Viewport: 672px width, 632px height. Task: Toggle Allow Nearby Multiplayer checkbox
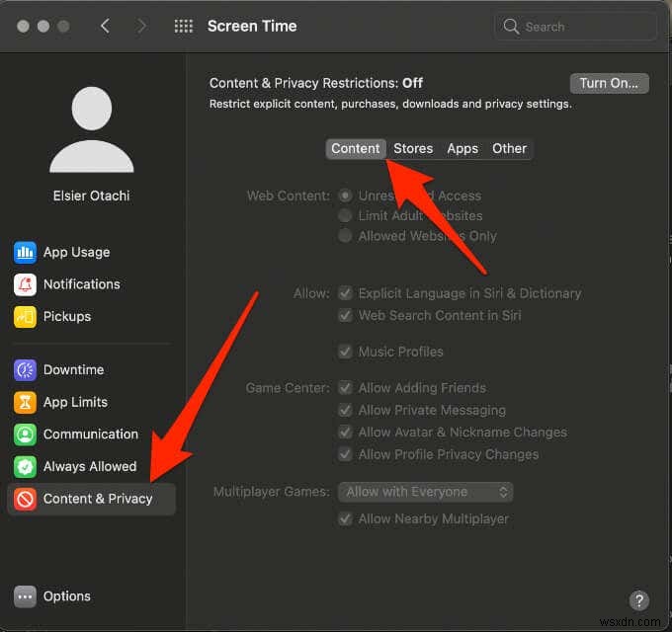[x=345, y=519]
